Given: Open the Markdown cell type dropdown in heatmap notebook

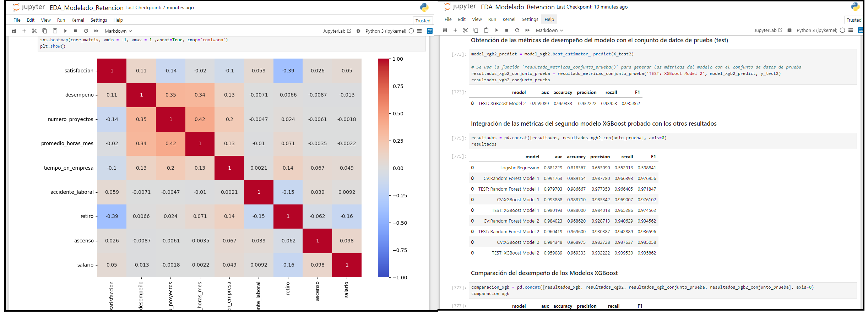Looking at the screenshot, I should (118, 31).
